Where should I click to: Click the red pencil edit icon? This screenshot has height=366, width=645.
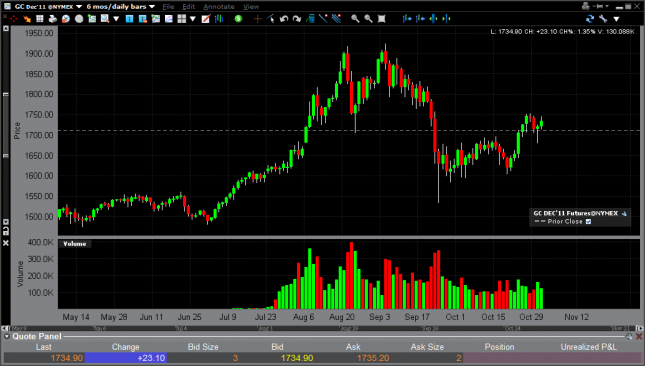[206, 19]
